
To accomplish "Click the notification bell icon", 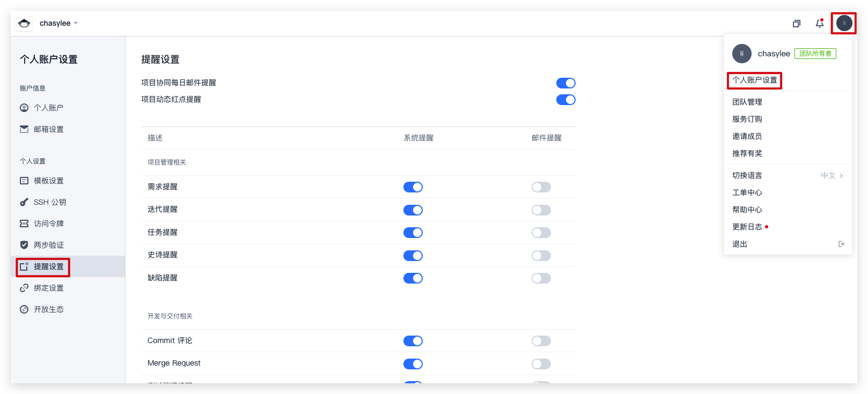I will pos(819,23).
